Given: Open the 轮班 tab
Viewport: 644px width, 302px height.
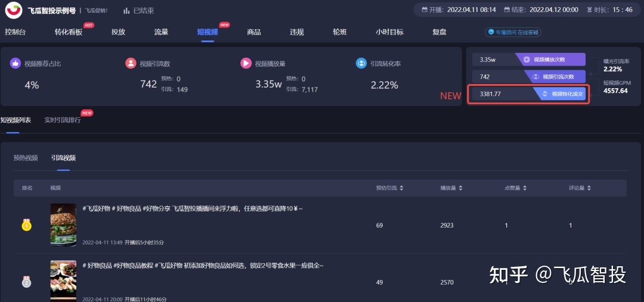Looking at the screenshot, I should point(340,32).
